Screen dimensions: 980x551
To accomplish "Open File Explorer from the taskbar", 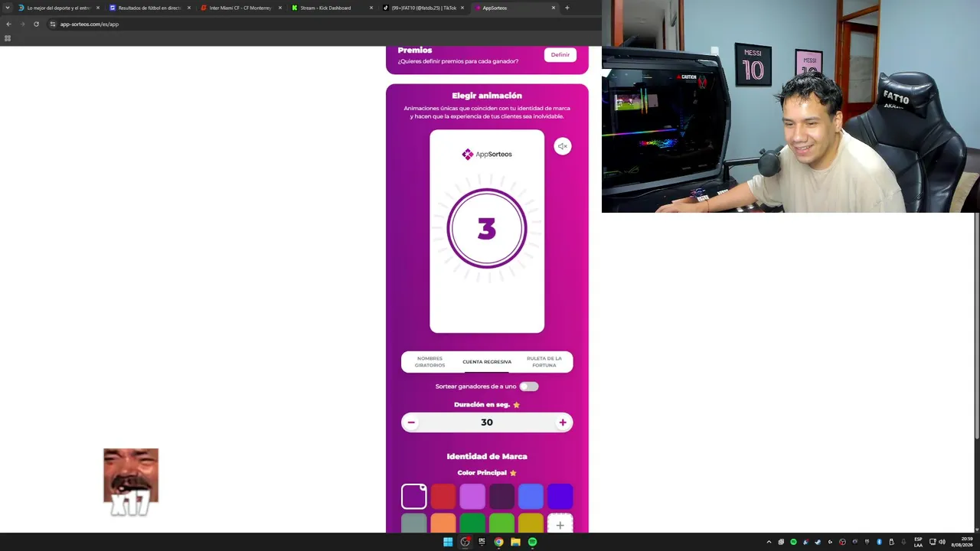I will pos(515,542).
